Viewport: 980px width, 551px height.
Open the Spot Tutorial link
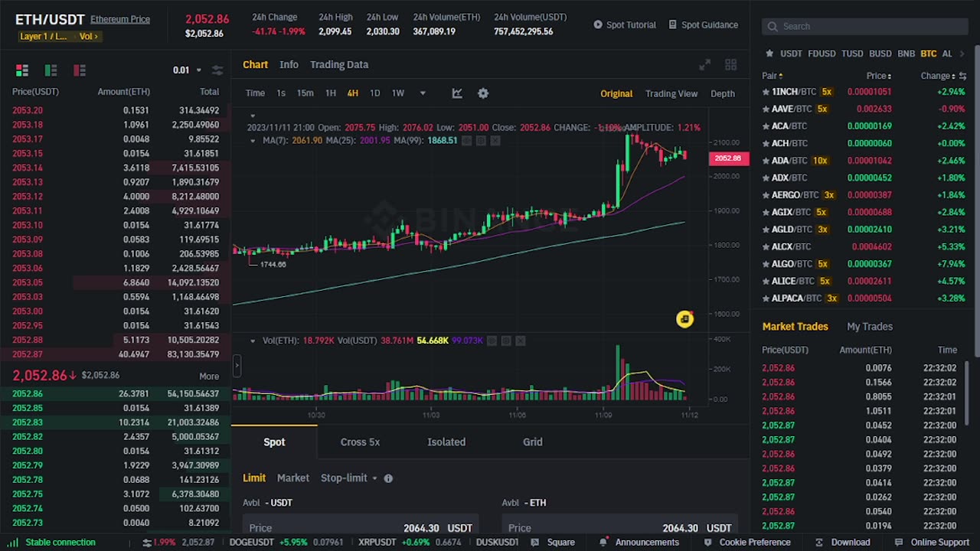[625, 24]
